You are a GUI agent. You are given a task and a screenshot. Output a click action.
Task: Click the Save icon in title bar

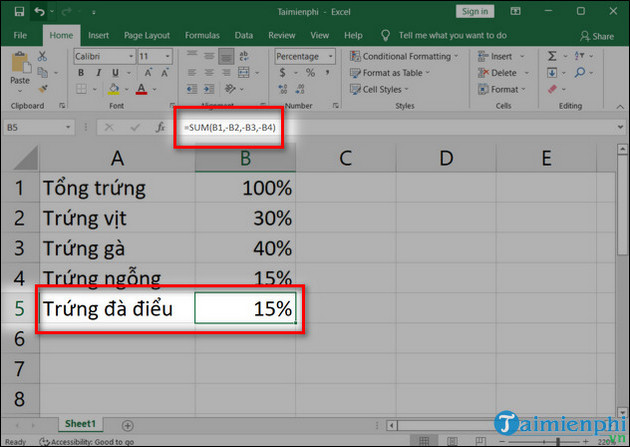coord(15,13)
